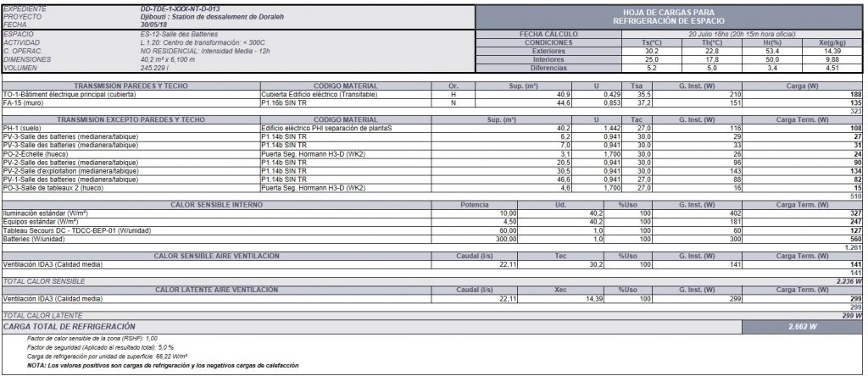Viewport: 868px width, 376px height.
Task: Select interior Xe value 9,88
Action: [832, 59]
